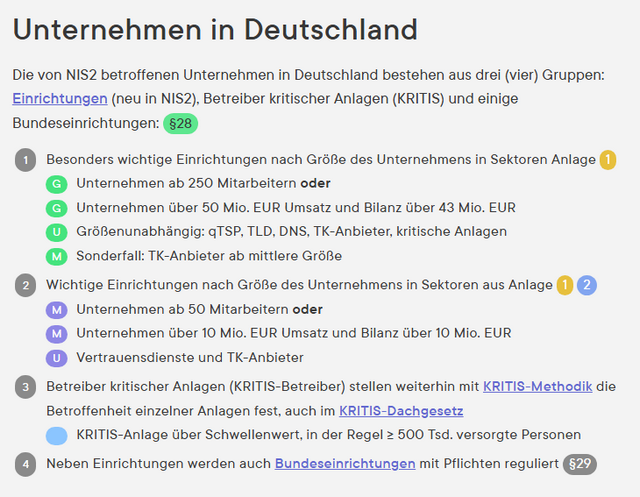Click text 'KRITIS-Anlage über Schwellenwert'
This screenshot has width=640, height=497.
pos(189,435)
